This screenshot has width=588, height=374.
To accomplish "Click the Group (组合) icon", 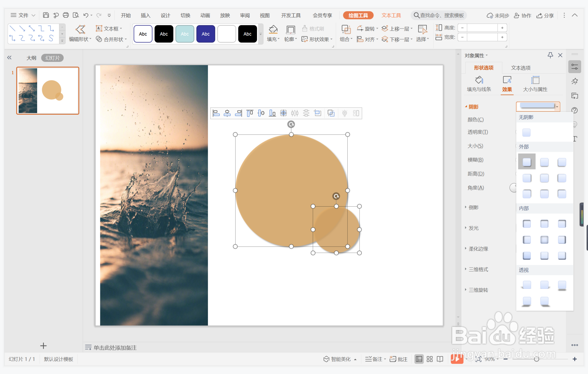I will [x=346, y=29].
